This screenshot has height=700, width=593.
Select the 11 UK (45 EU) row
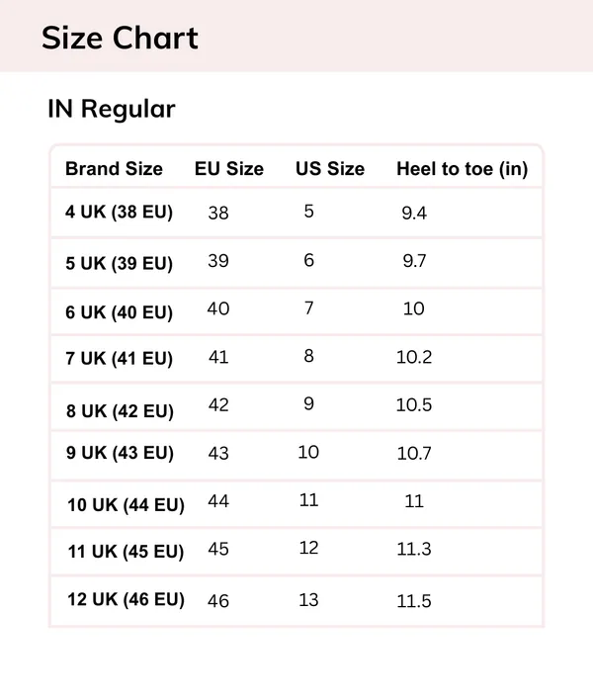coord(296,552)
